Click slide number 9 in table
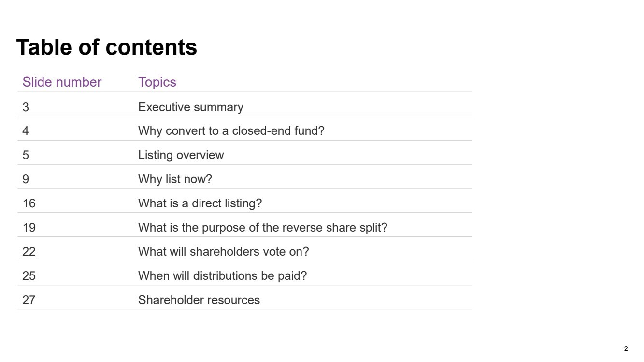644x362 pixels. 26,179
